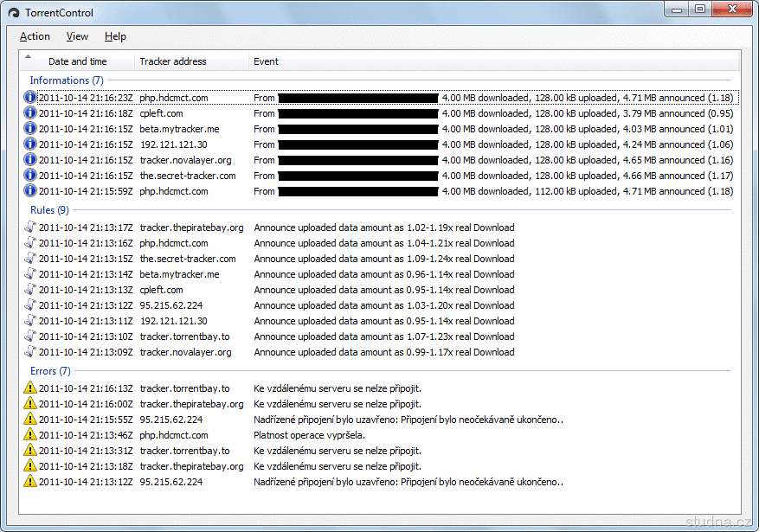Open the View menu
Image resolution: width=759 pixels, height=532 pixels.
77,36
